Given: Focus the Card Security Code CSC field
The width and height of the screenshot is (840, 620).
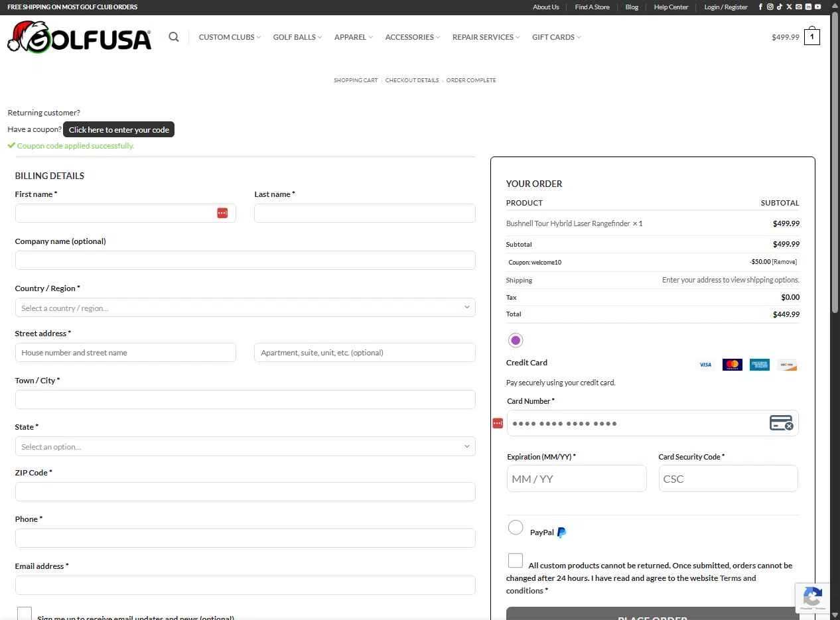Looking at the screenshot, I should coord(729,479).
